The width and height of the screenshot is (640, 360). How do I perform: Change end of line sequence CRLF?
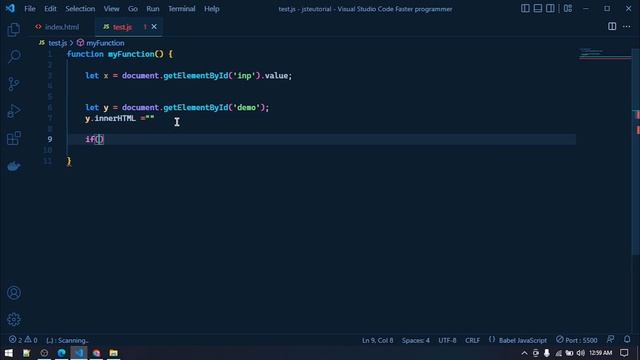(472, 340)
